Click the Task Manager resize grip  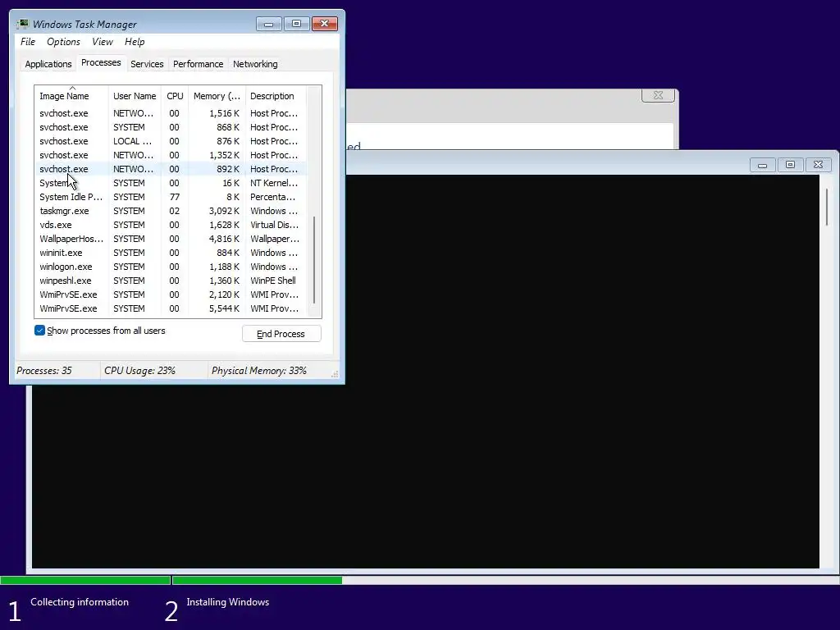(x=335, y=374)
